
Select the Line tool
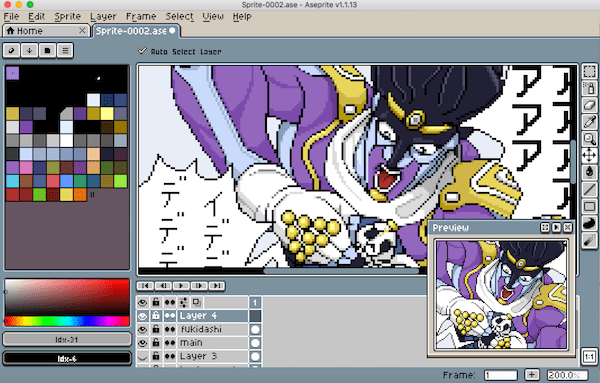point(589,189)
